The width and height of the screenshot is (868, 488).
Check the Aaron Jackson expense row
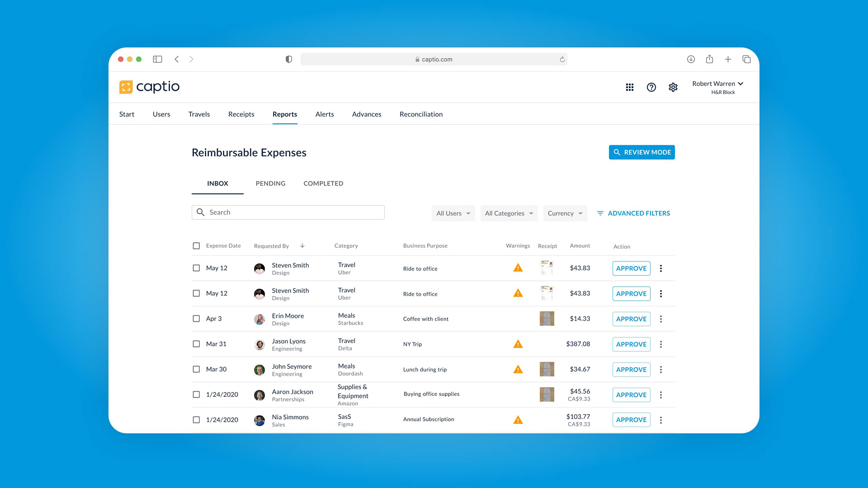coord(196,394)
